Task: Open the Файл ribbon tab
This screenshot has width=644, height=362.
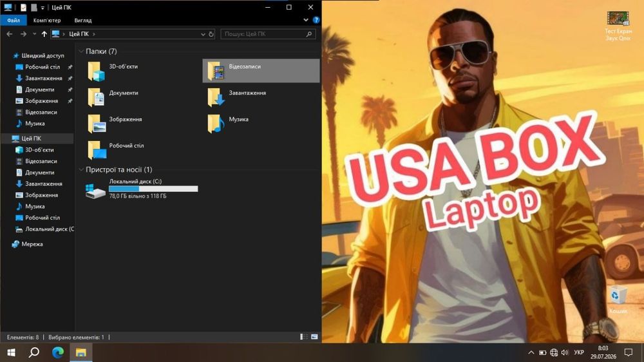Action: click(13, 20)
